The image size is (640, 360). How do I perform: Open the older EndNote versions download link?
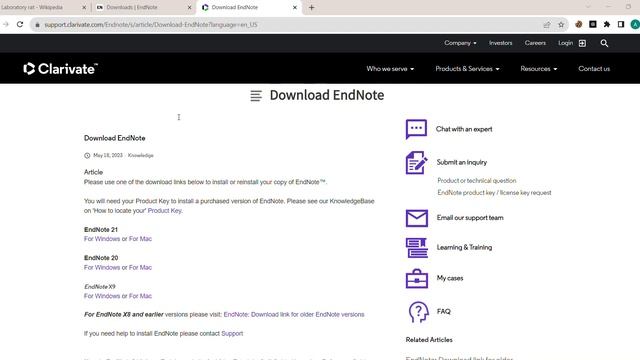pos(294,314)
